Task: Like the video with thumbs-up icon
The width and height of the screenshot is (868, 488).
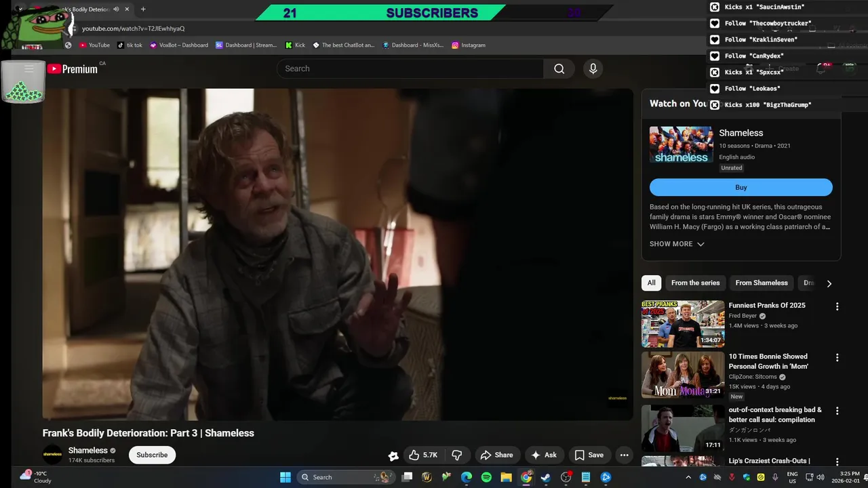Action: [x=423, y=455]
